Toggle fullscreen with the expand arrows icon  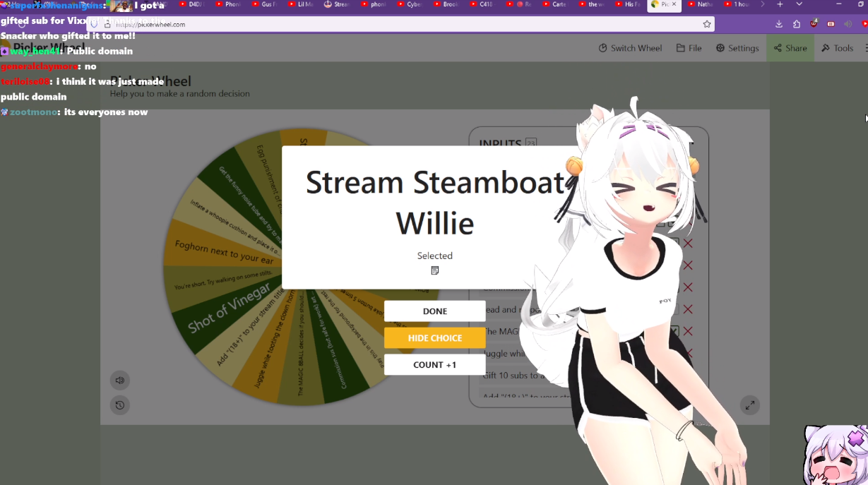point(750,405)
